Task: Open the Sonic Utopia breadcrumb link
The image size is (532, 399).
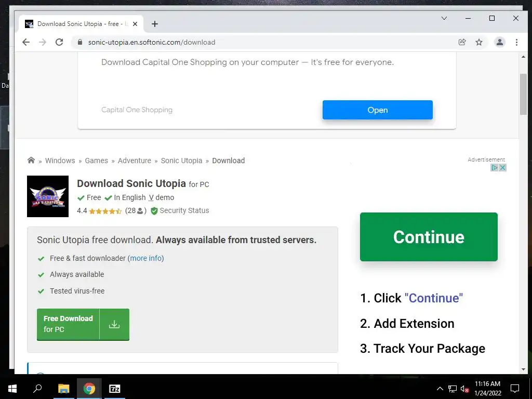Action: coord(181,161)
